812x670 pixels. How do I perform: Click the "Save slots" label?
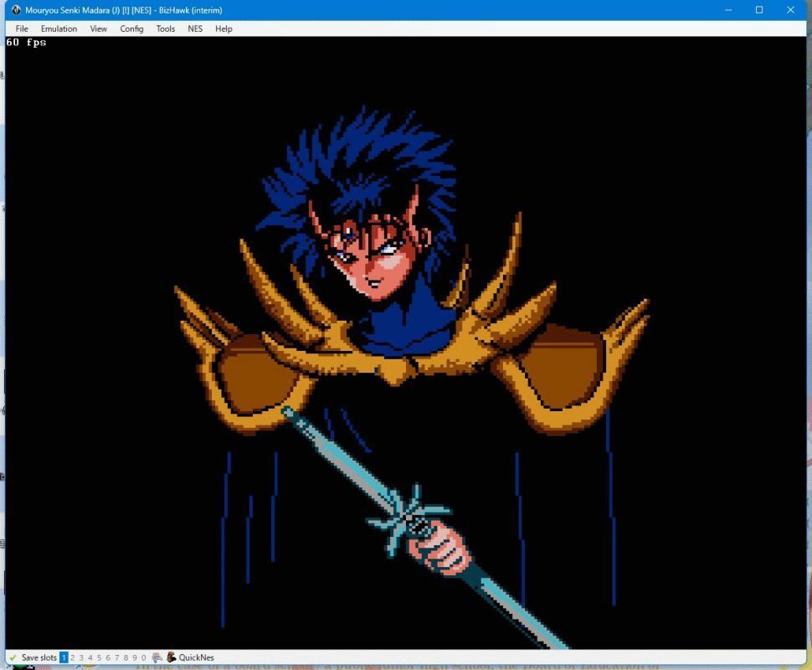click(x=39, y=657)
